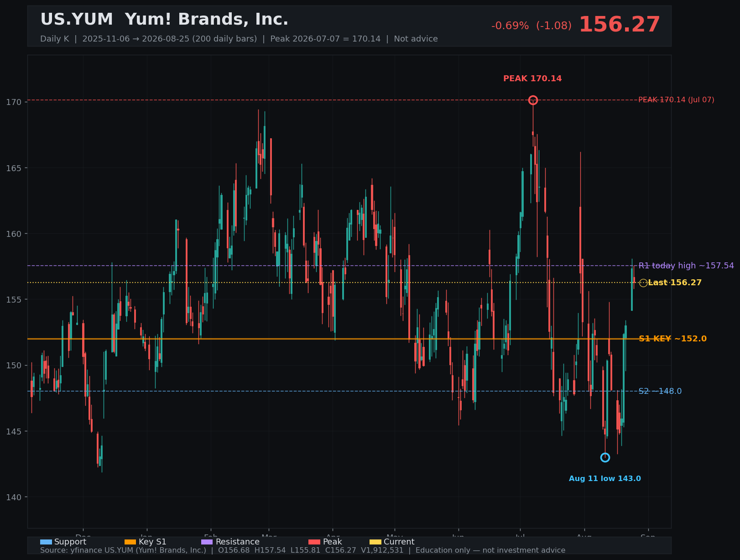Click the yellow Current legend swatch
This screenshot has height=560, width=740.
375,542
